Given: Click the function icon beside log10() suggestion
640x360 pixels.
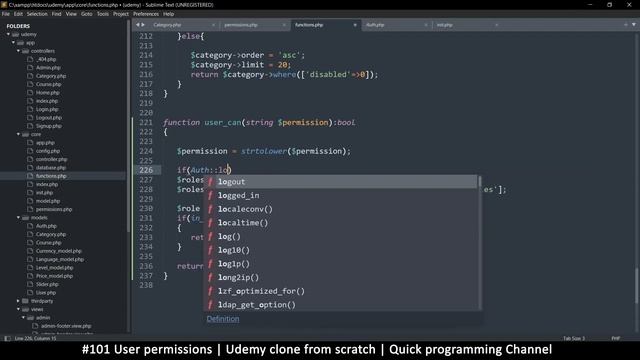Looking at the screenshot, I should click(x=210, y=250).
